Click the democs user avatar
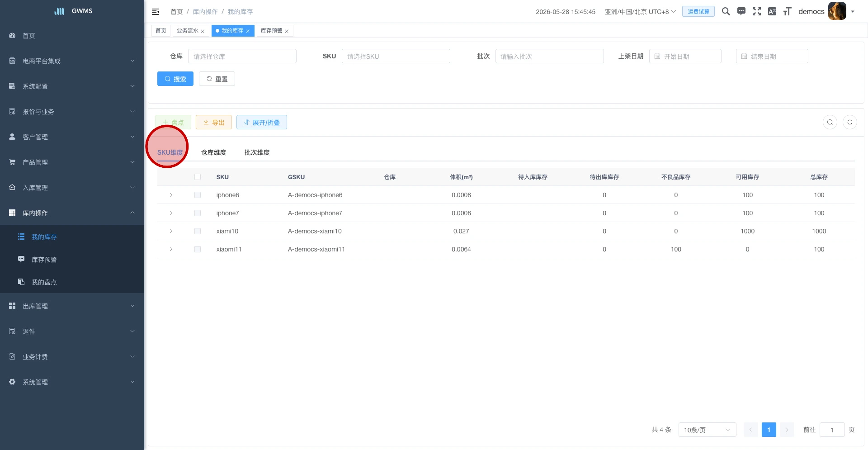This screenshot has width=868, height=450. [837, 11]
